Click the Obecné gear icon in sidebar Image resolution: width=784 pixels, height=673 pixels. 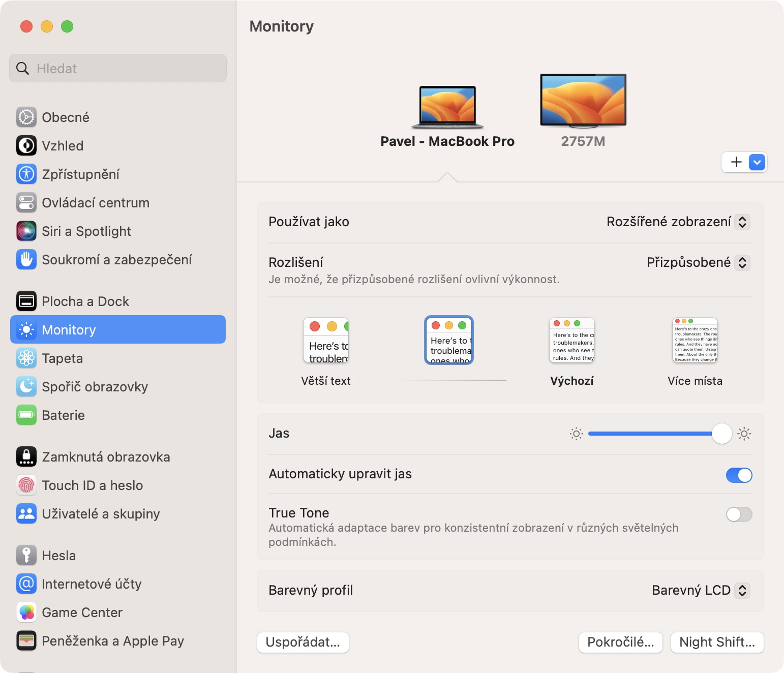[26, 117]
